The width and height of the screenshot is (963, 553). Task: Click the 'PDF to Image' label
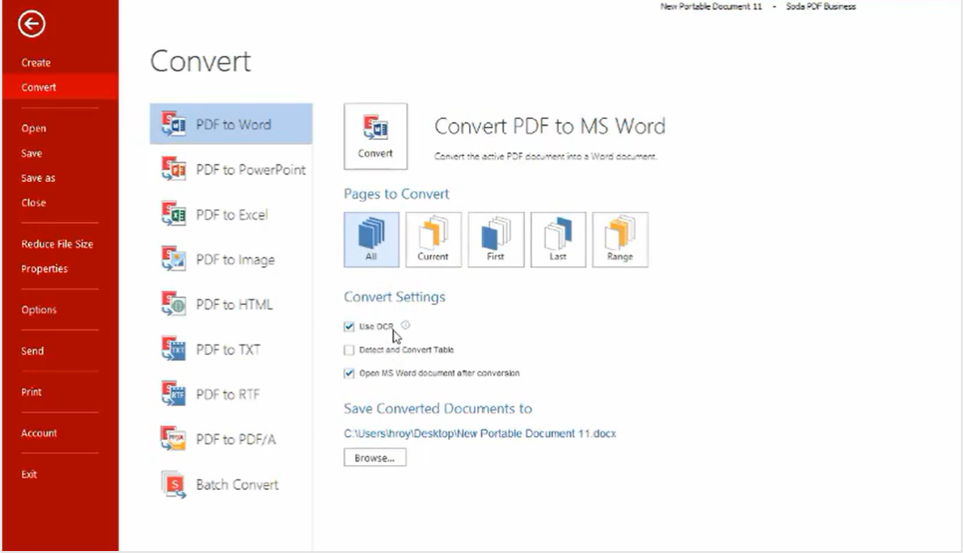click(235, 260)
